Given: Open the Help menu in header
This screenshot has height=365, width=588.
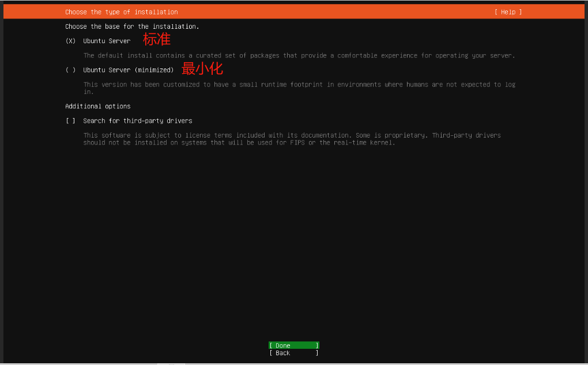Looking at the screenshot, I should 508,12.
